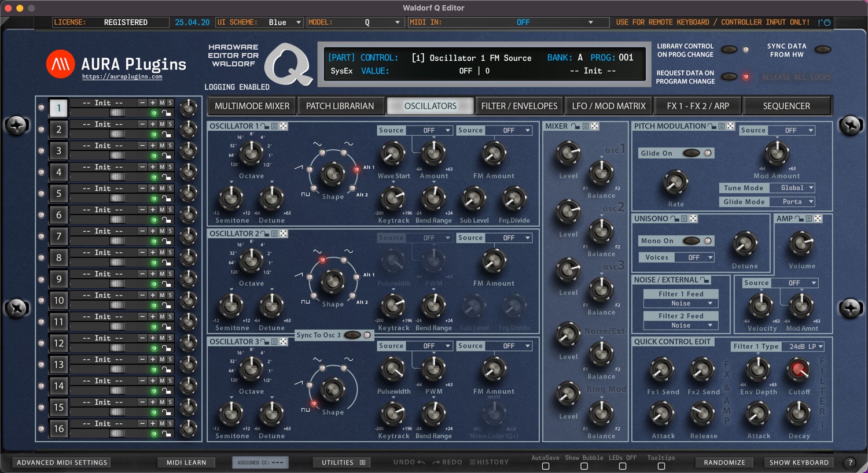Click the Oscillator 2 lock icon
The image size is (868, 473).
tap(265, 234)
